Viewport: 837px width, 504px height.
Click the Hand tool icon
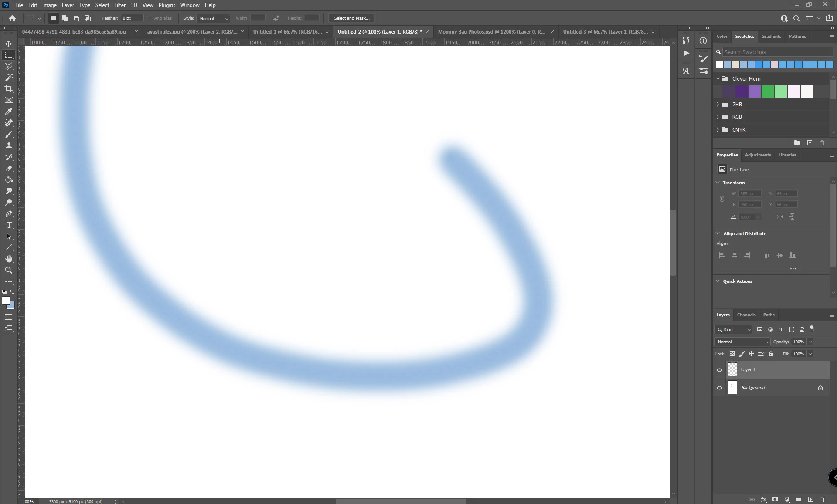[x=9, y=259]
